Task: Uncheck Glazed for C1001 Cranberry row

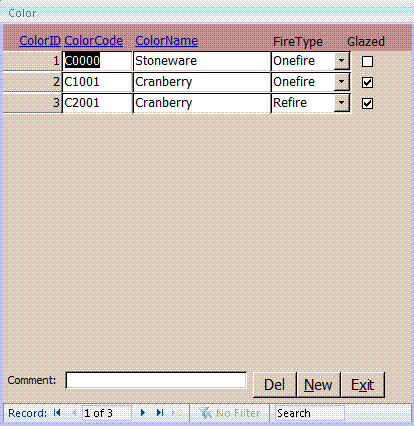Action: tap(367, 82)
